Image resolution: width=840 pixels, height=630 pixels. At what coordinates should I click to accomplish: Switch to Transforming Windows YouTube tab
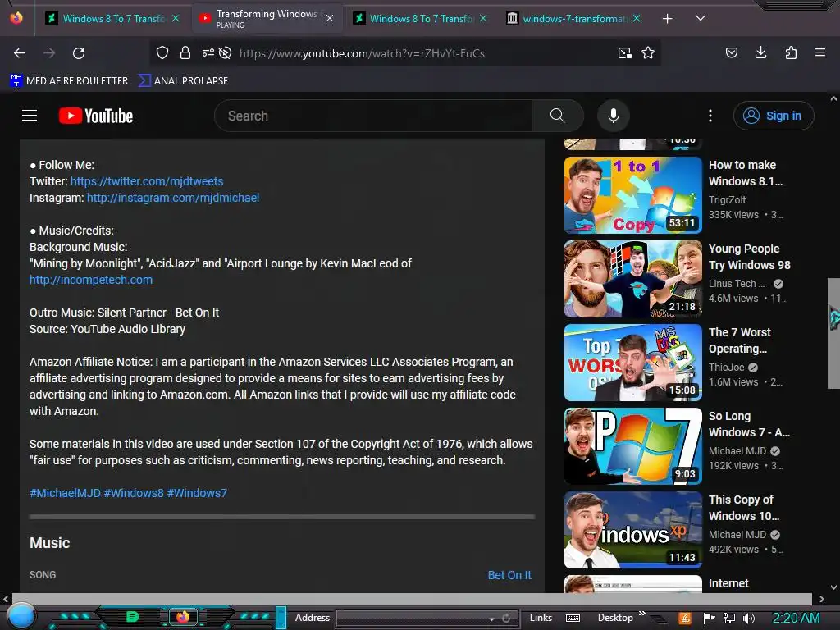click(267, 19)
